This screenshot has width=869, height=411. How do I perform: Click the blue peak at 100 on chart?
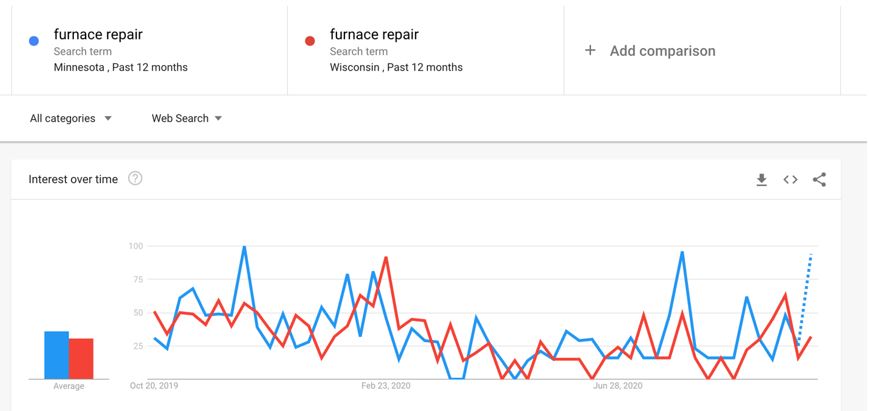244,246
